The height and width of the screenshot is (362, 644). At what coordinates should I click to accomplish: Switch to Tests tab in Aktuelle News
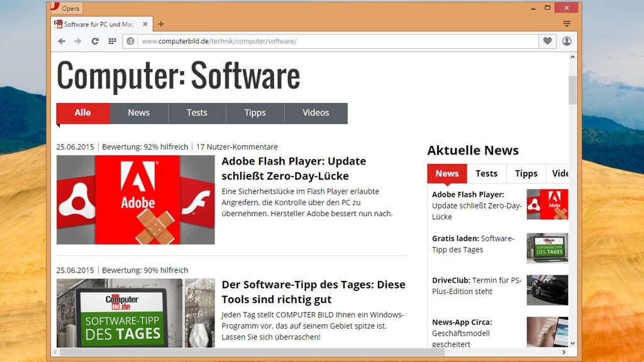pos(486,173)
